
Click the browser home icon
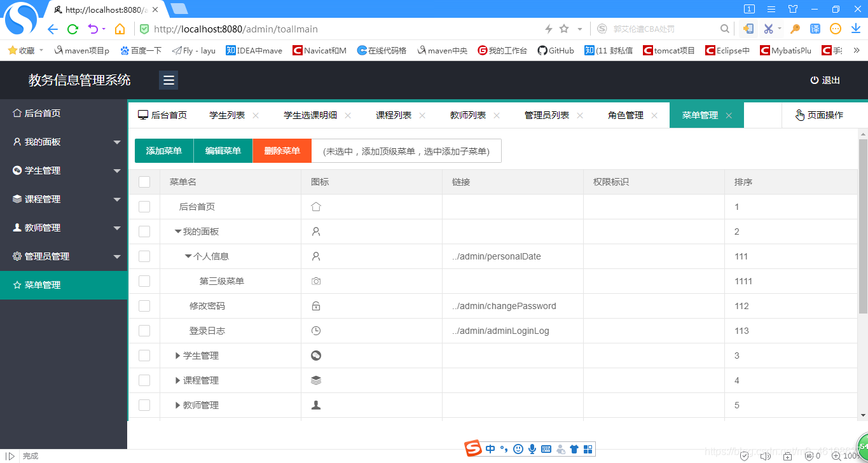120,29
